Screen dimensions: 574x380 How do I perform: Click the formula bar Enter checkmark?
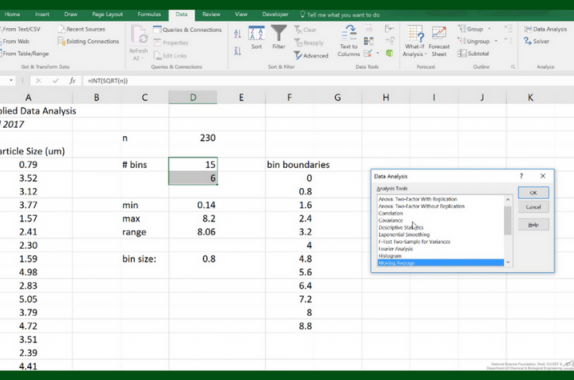(55, 81)
